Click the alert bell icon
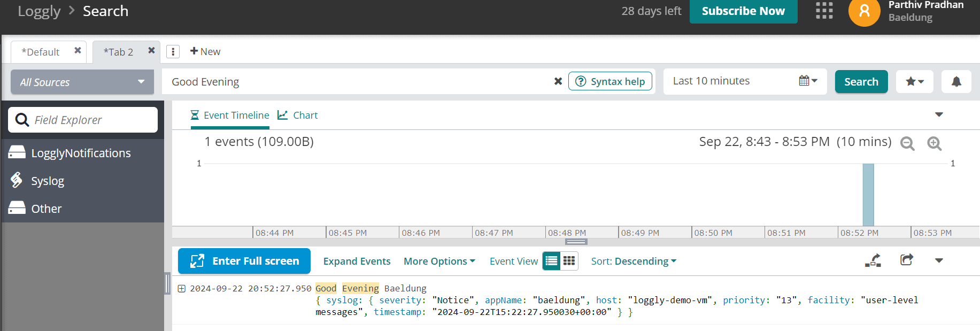The image size is (980, 331). click(x=956, y=82)
